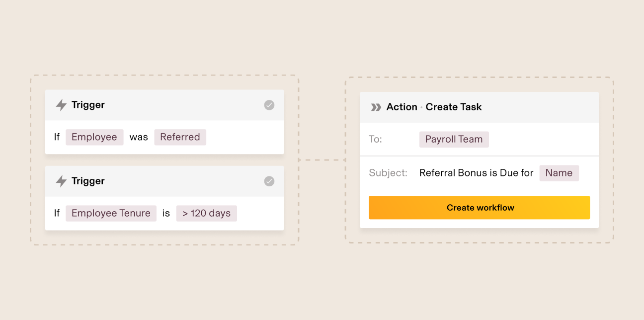Open the Referred value selector
644x320 pixels.
pyautogui.click(x=180, y=137)
